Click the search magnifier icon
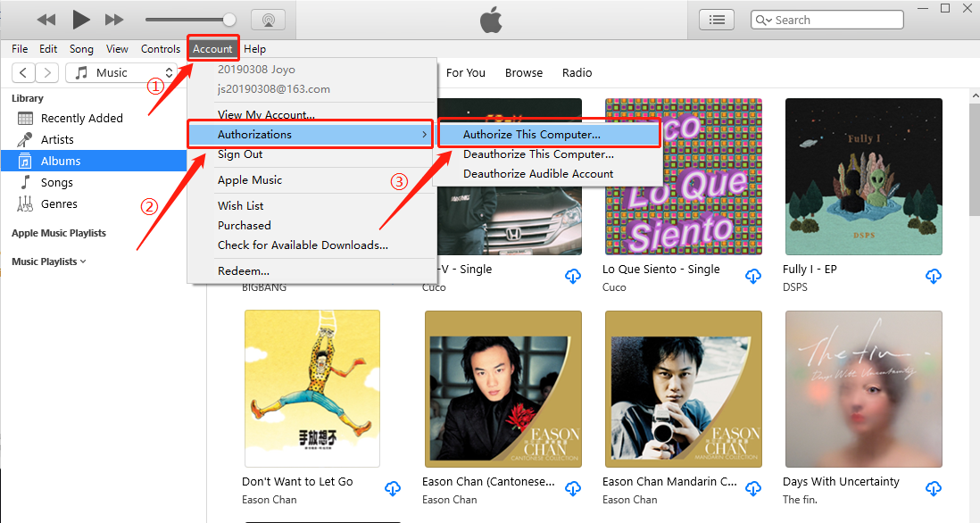Viewport: 980px width, 523px height. click(763, 20)
